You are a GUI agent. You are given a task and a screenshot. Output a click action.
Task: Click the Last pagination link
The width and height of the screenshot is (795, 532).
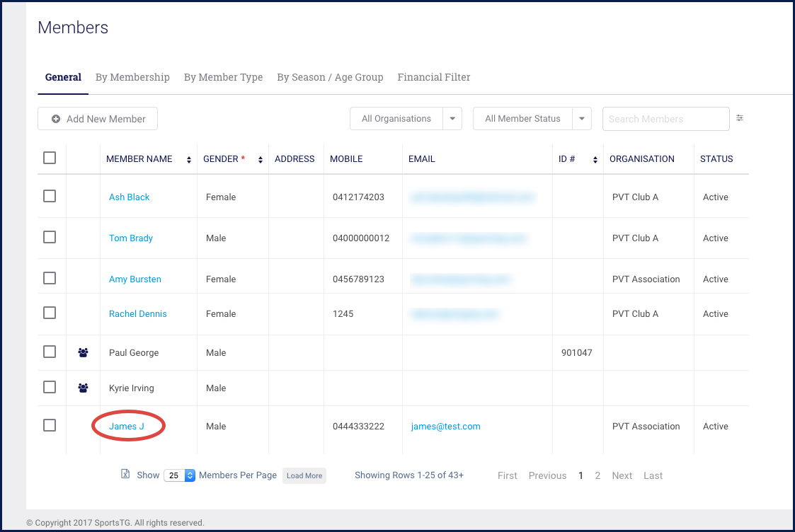pos(653,476)
